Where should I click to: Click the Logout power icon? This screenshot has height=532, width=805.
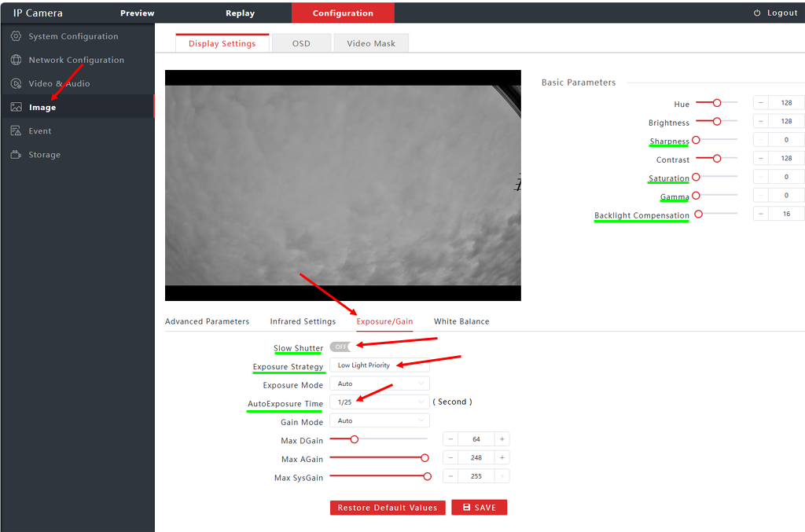[x=757, y=13]
